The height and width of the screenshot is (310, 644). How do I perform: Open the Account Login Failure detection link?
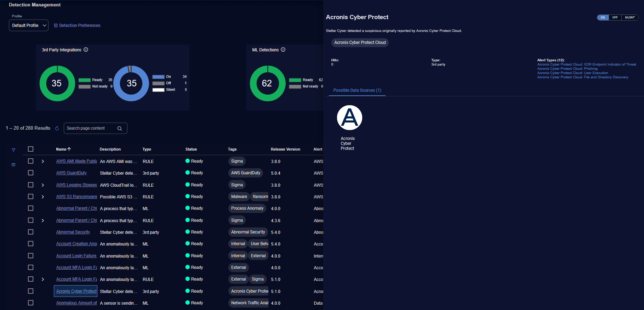point(76,256)
